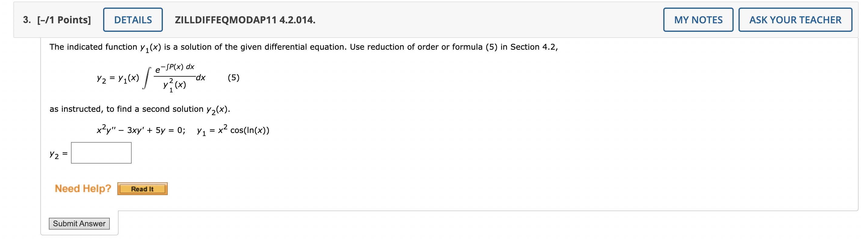The image size is (868, 239).
Task: Activate the Need Help? section
Action: click(x=83, y=188)
